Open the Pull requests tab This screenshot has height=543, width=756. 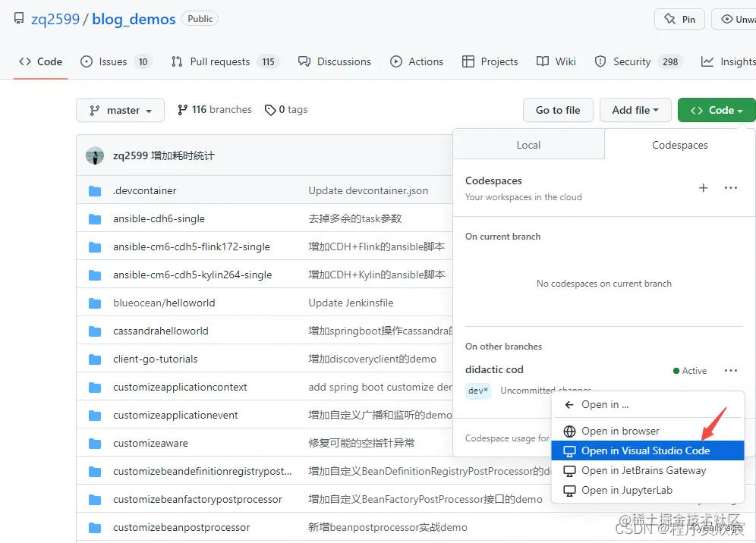tap(225, 61)
